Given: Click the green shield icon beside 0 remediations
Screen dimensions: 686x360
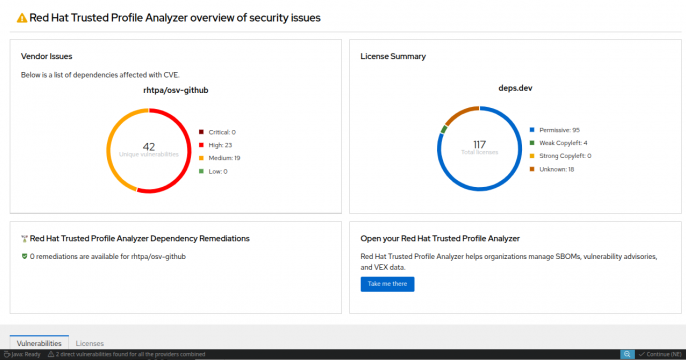Looking at the screenshot, I should coord(24,256).
